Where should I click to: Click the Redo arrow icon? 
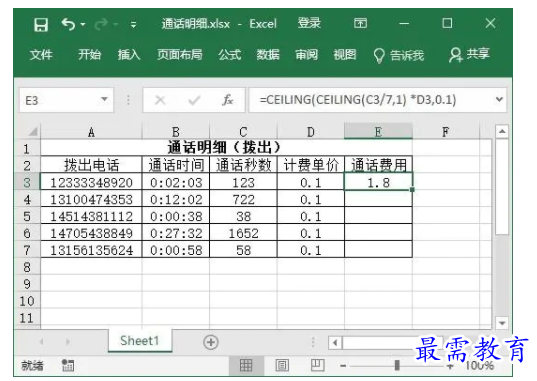(101, 24)
